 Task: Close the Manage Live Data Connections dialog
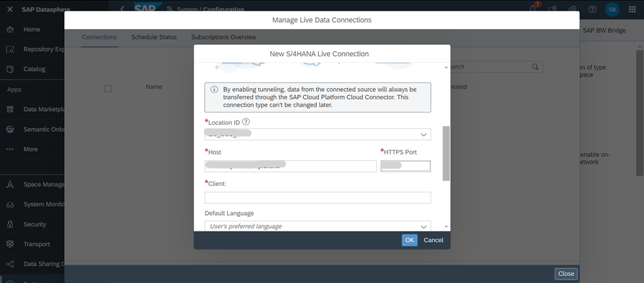tap(566, 274)
